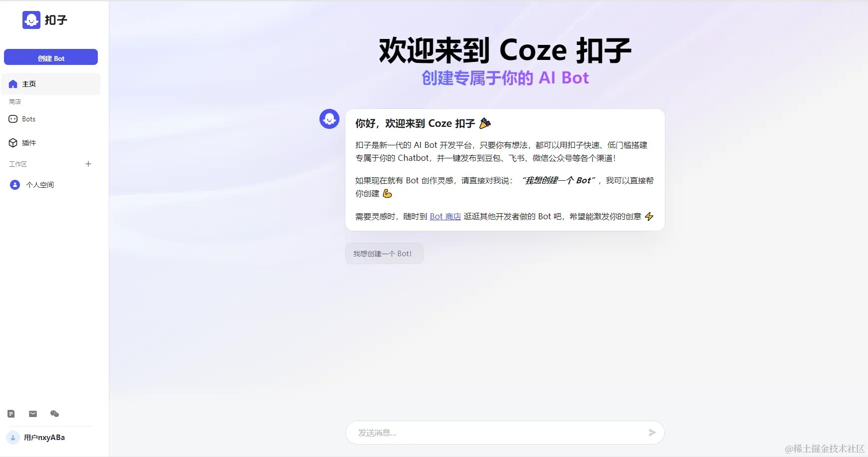868x457 pixels.
Task: Click the document feedback icon at bottom left
Action: [10, 414]
